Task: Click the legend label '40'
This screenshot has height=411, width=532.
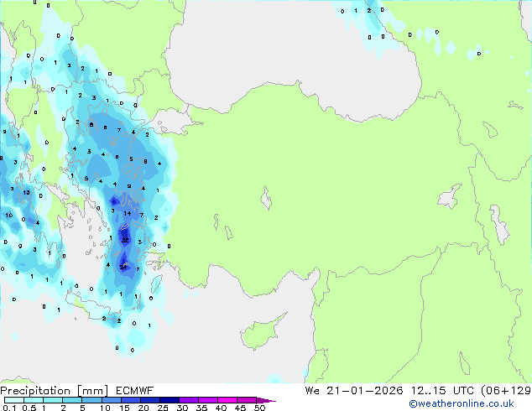Action: pyautogui.click(x=221, y=408)
